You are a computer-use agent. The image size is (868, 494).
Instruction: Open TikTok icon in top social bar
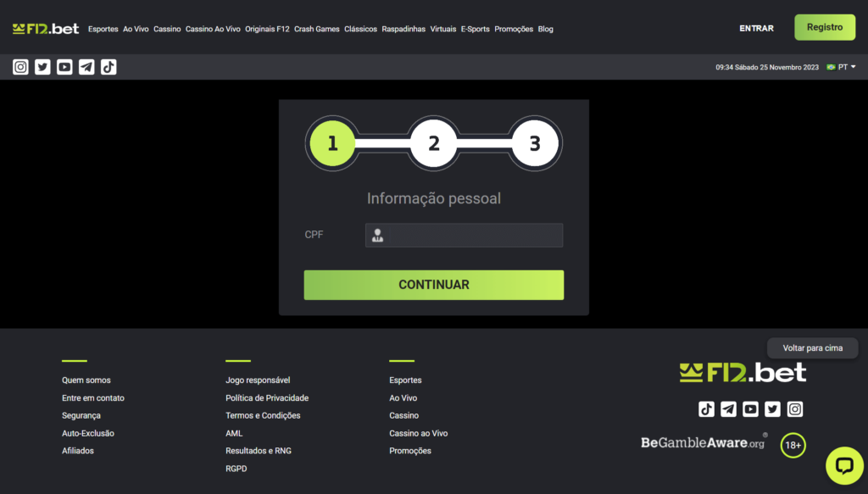[x=108, y=67]
